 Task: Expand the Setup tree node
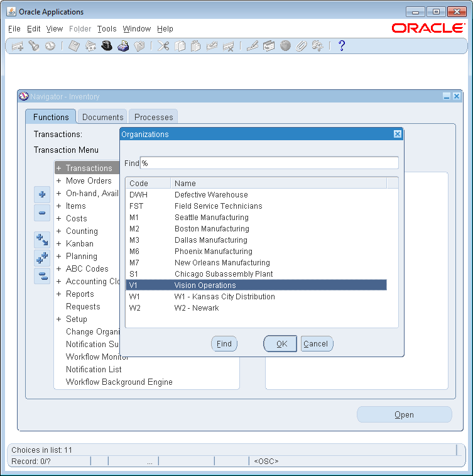click(x=59, y=319)
